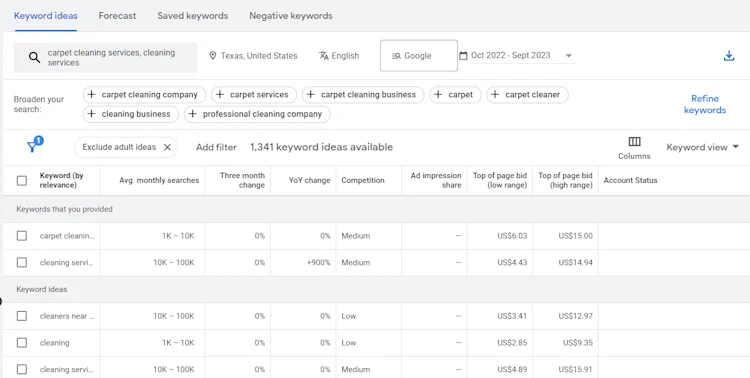Change the Texas, United States location
The image size is (750, 378).
(x=259, y=56)
